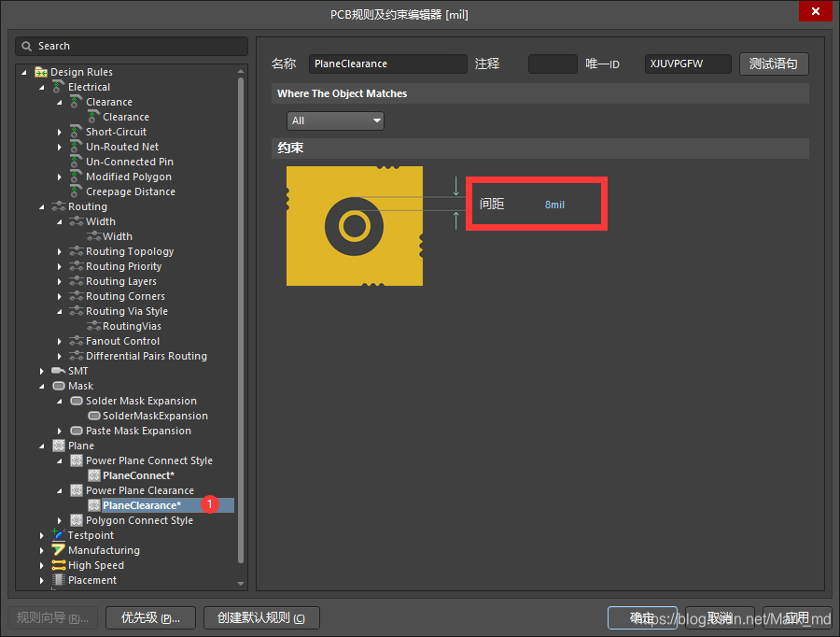840x637 pixels.
Task: Select the SolderMaskExpansion rule
Action: click(155, 416)
